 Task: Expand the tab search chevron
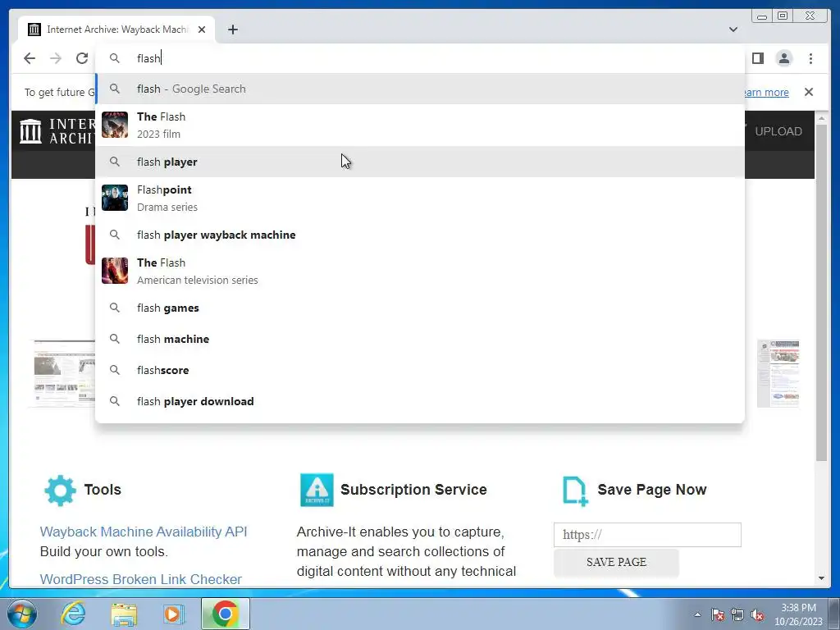[x=733, y=30]
